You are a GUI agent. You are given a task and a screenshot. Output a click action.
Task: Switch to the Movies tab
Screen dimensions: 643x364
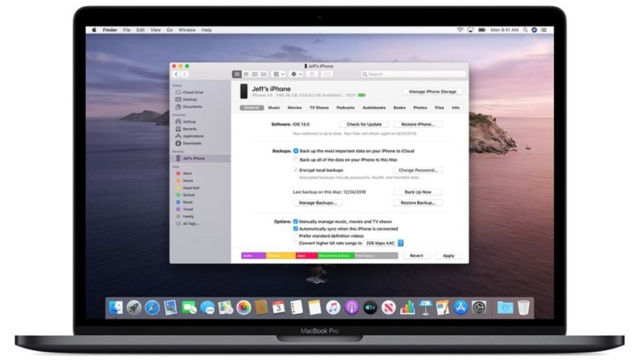[x=294, y=108]
